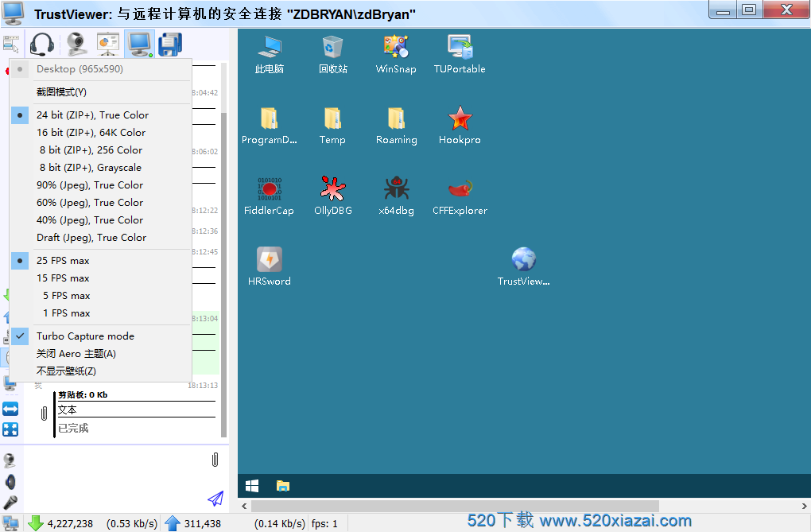This screenshot has height=532, width=811.
Task: Select 8 bit (ZIP+), Grayscale option
Action: point(101,168)
